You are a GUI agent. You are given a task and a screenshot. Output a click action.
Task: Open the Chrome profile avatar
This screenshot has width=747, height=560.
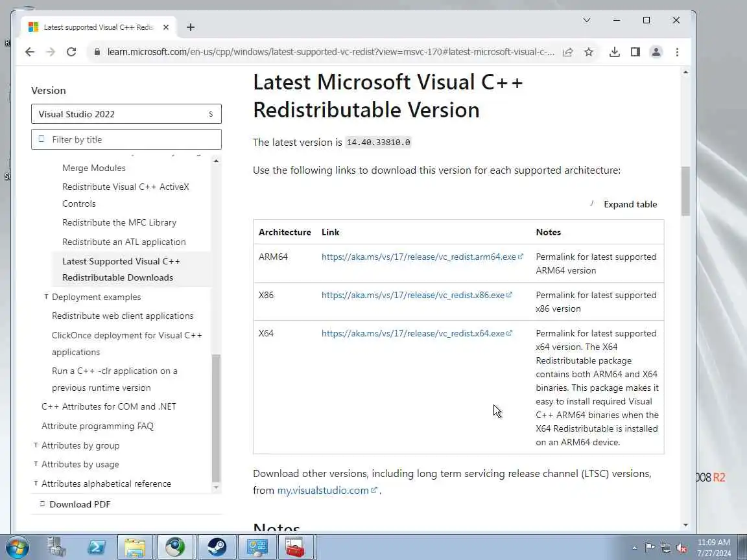point(656,52)
